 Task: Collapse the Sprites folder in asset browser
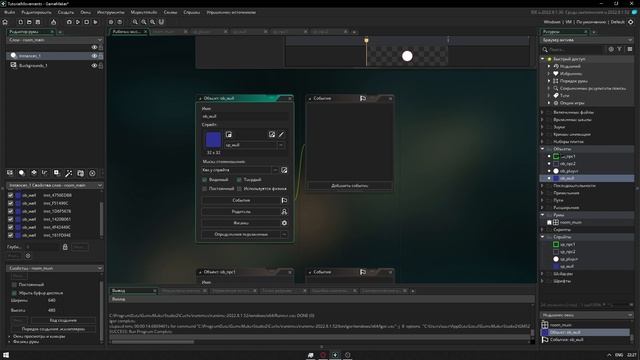(543, 237)
